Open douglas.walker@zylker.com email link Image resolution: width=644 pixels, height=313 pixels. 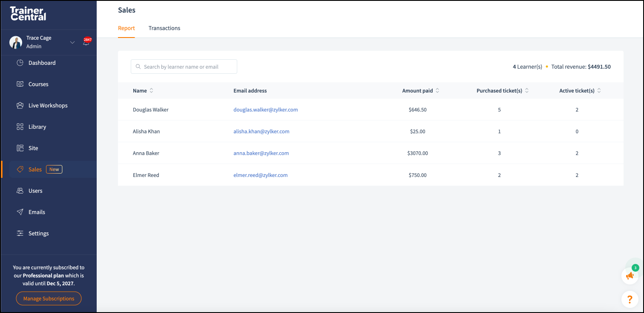coord(266,110)
